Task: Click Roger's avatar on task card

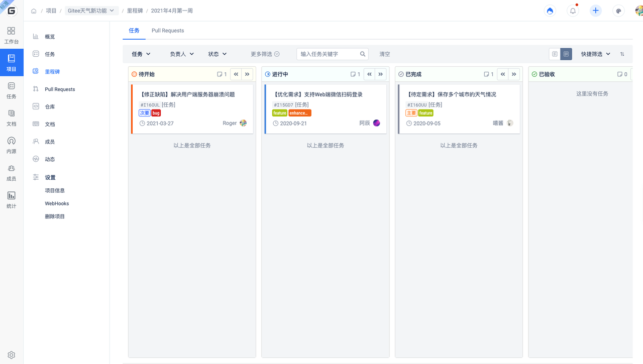Action: pos(243,123)
